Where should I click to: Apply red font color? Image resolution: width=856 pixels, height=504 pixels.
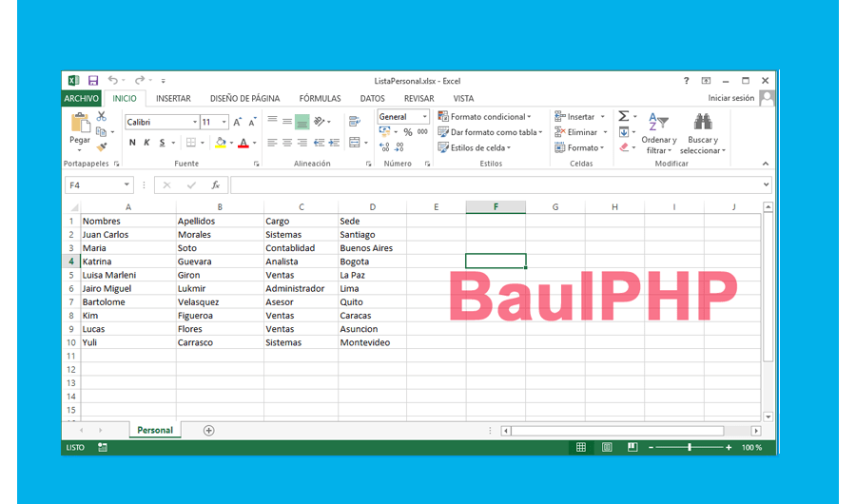point(243,143)
